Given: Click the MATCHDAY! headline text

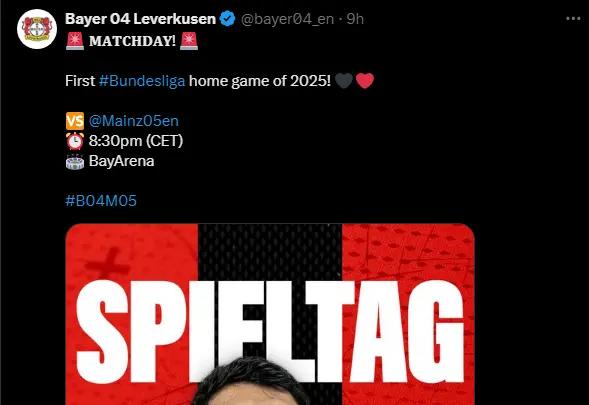Looking at the screenshot, I should (x=132, y=41).
